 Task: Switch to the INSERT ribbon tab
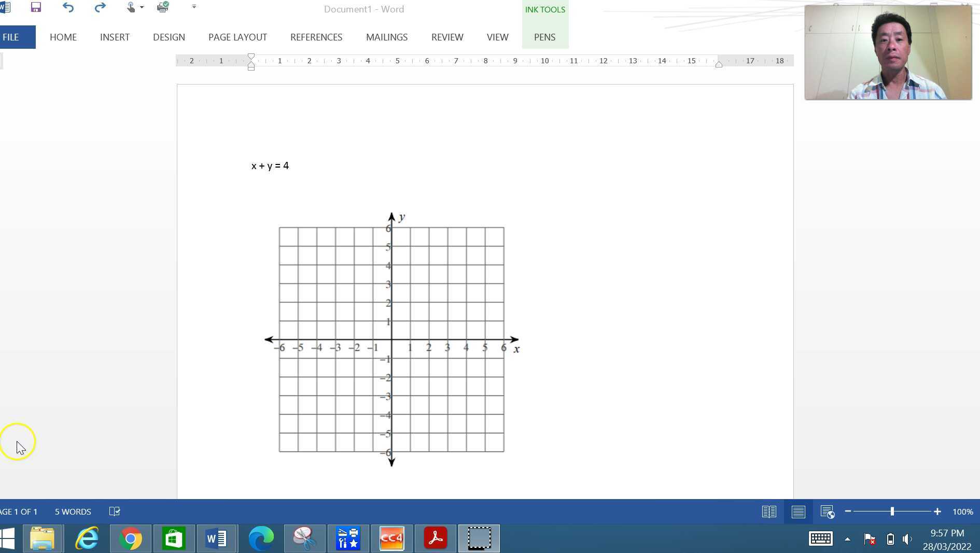(115, 37)
